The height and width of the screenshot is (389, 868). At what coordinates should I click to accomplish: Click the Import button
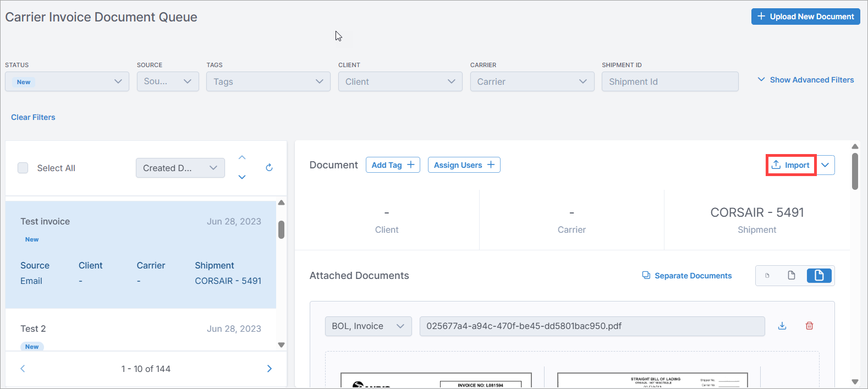[x=791, y=165]
